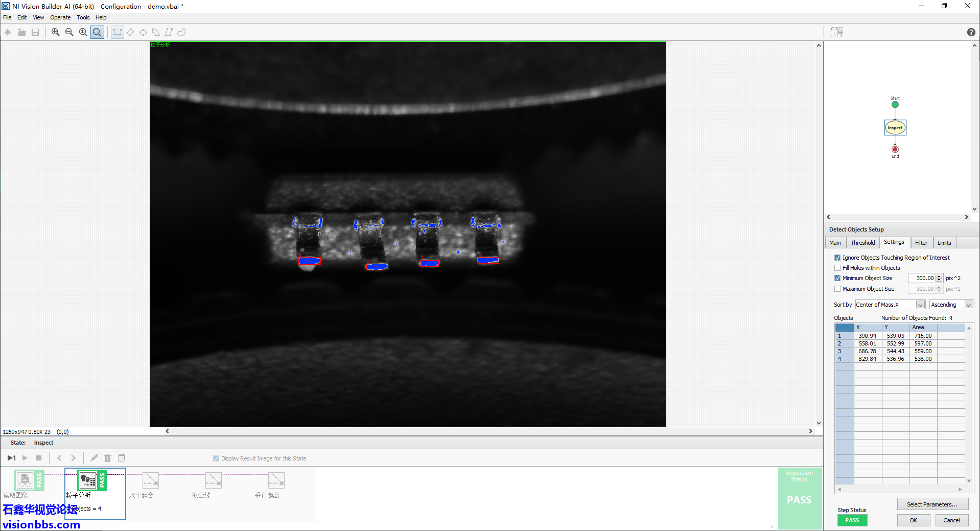This screenshot has width=980, height=531.
Task: Select the Zoom In magnifier tool
Action: 56,32
